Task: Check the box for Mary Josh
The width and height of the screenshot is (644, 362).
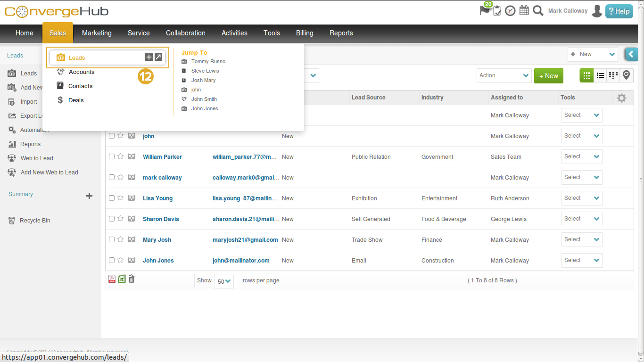Action: coord(112,239)
